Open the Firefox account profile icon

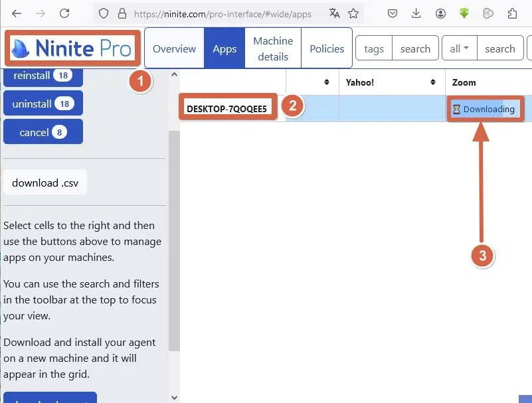pyautogui.click(x=440, y=13)
